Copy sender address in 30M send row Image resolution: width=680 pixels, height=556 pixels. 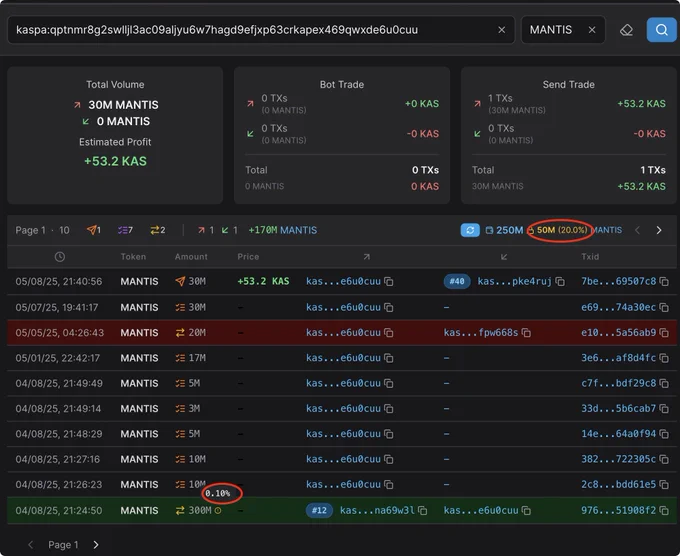tap(389, 282)
